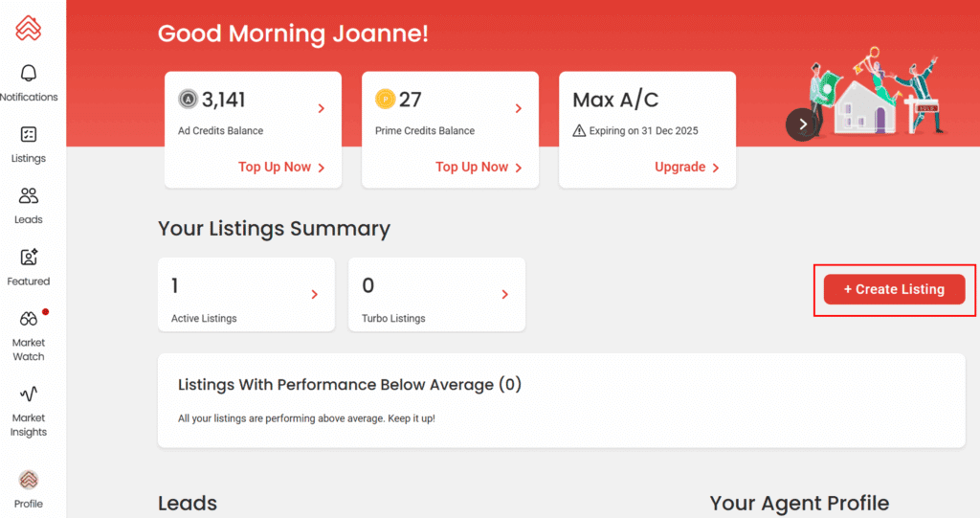Expand the Ad Credits Balance chevron
This screenshot has height=518, width=980.
coord(322,109)
